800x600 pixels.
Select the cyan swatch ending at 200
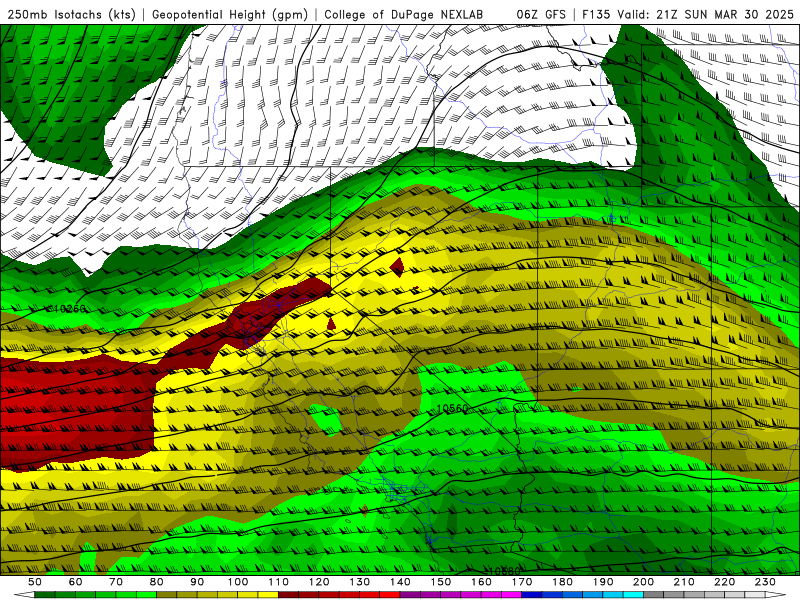633,595
